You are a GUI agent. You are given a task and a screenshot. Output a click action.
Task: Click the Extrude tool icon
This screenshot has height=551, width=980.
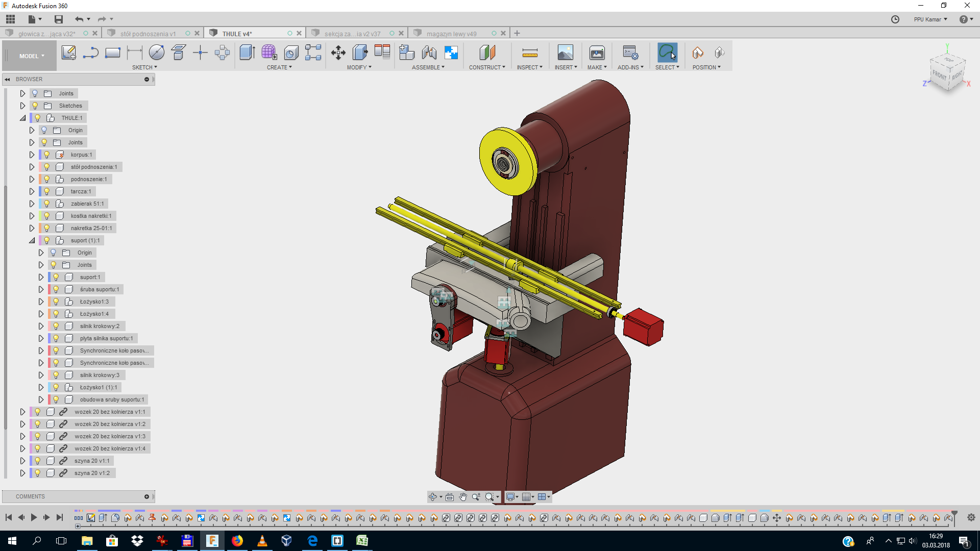(247, 53)
